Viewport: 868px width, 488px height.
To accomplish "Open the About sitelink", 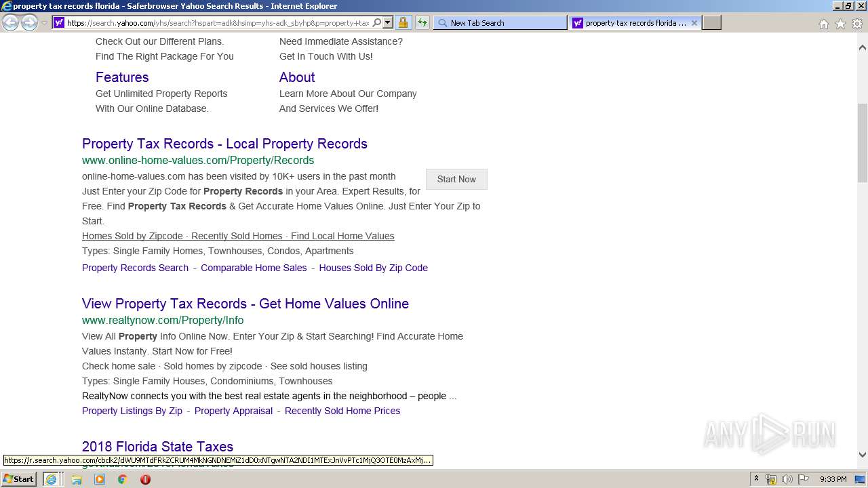I will 297,77.
